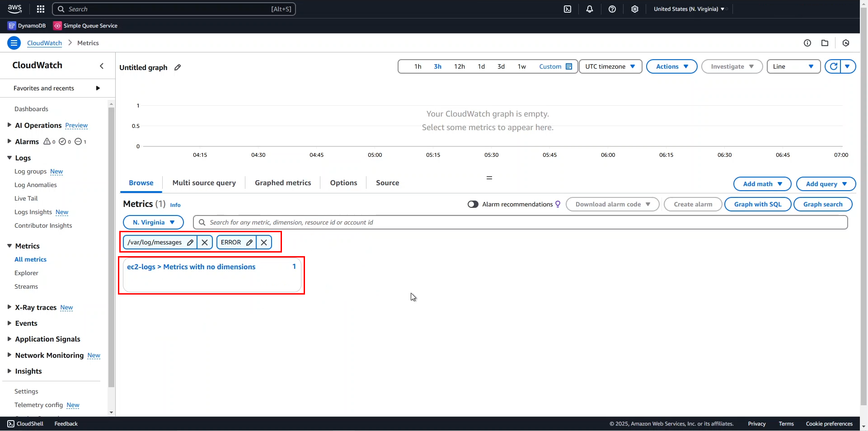Switch to the Graphed metrics tab
Image resolution: width=868 pixels, height=431 pixels.
pos(282,183)
